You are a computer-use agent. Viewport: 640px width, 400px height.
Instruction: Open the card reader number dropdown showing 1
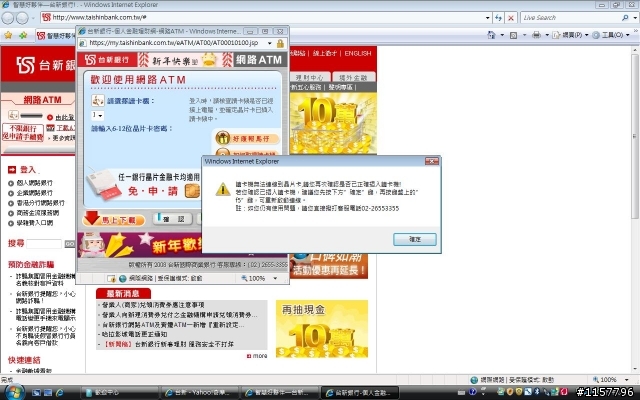pos(97,116)
